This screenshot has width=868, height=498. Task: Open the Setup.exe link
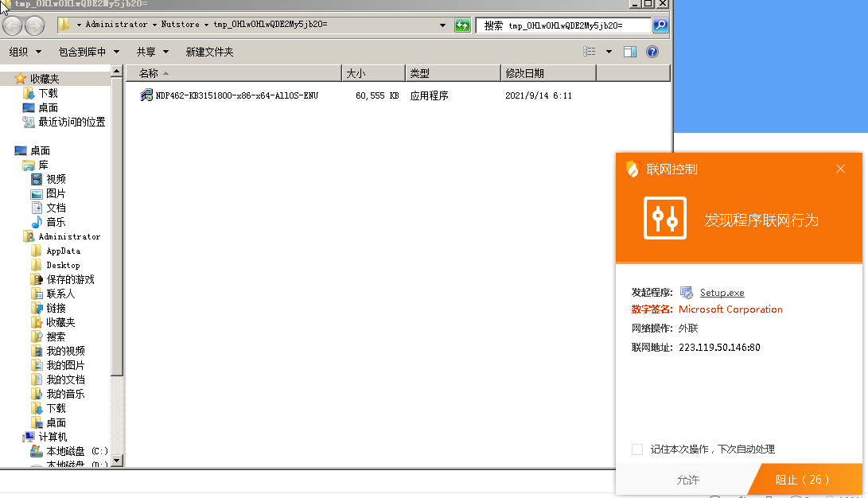point(722,293)
